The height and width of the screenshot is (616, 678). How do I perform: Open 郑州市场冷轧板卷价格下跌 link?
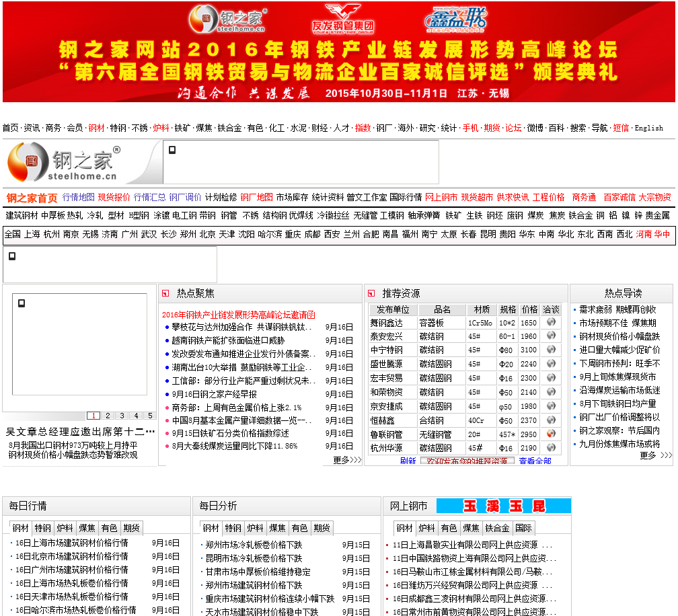click(x=254, y=545)
